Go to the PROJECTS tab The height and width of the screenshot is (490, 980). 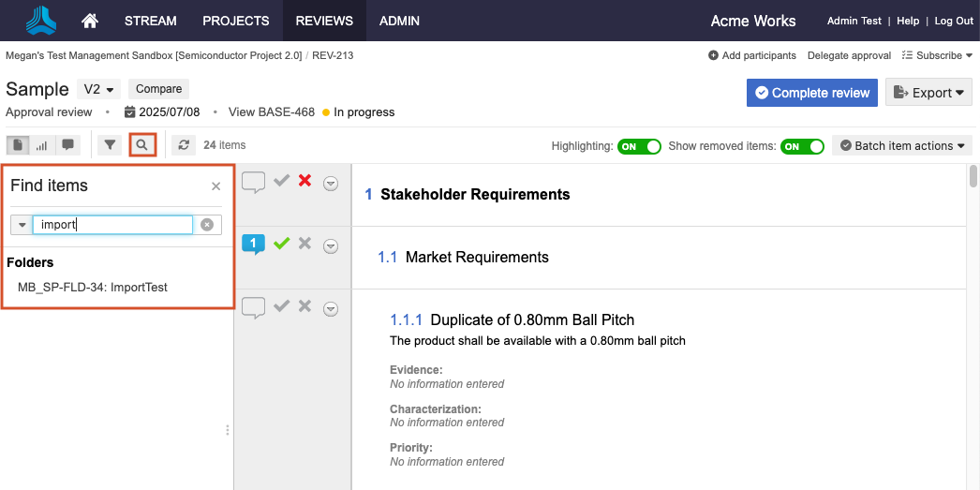[235, 21]
